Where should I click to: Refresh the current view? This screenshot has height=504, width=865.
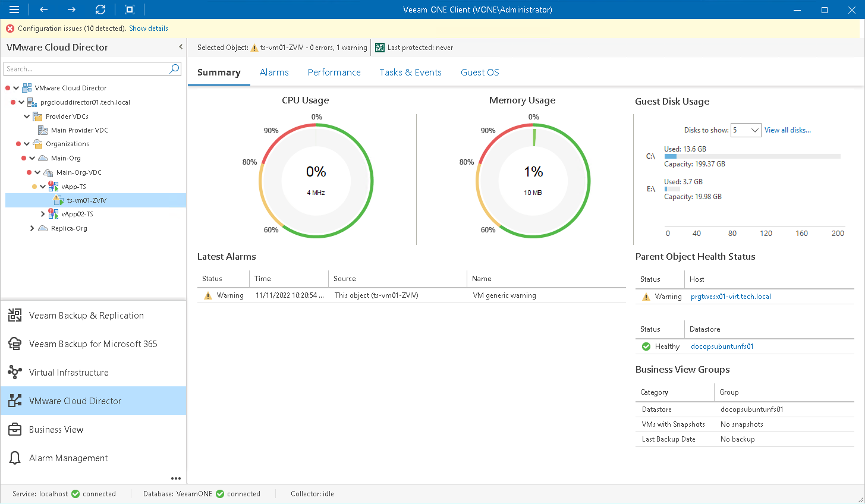[100, 10]
